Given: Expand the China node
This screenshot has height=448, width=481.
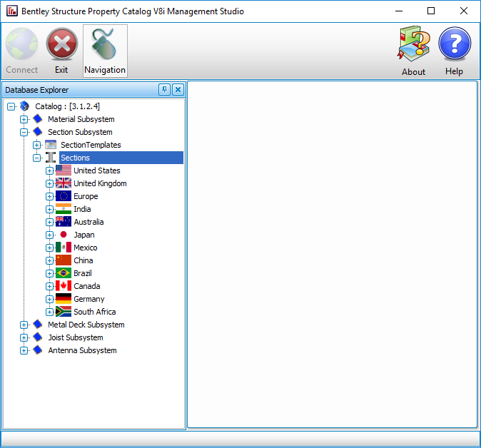Looking at the screenshot, I should tap(49, 260).
